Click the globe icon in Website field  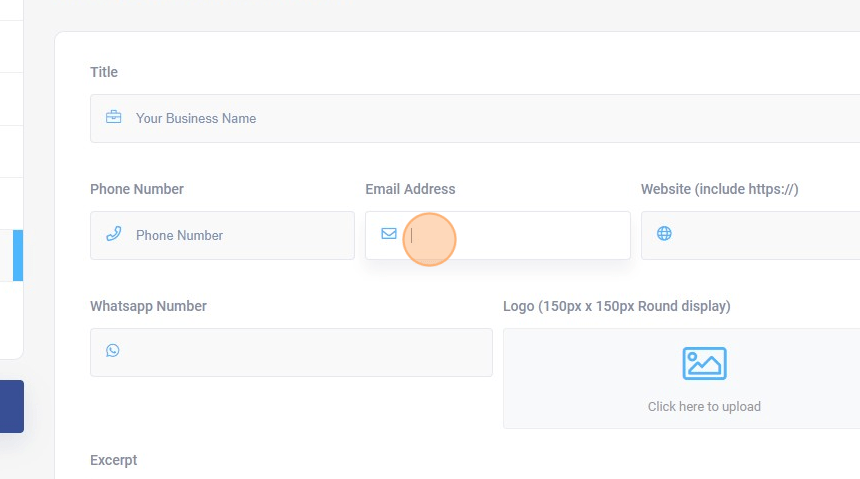point(664,234)
